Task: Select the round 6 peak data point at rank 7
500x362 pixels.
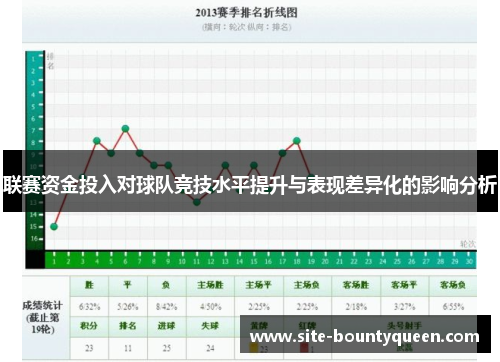Action: (x=125, y=128)
